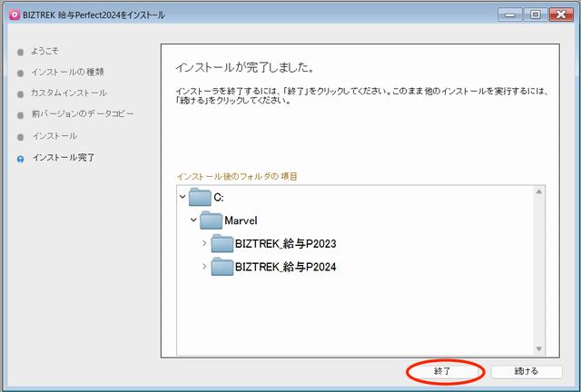Select the インストールの種類 step
The width and height of the screenshot is (581, 392).
(x=67, y=72)
